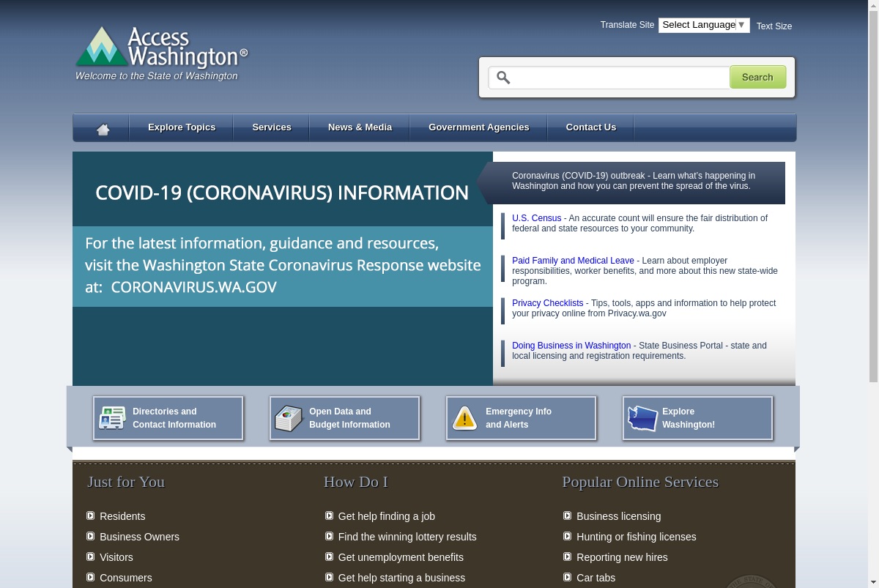Click the bullet icon beside Consumers
This screenshot has width=879, height=588.
(91, 577)
